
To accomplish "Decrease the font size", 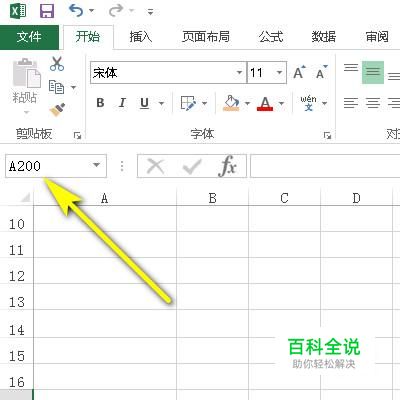I will tap(321, 72).
